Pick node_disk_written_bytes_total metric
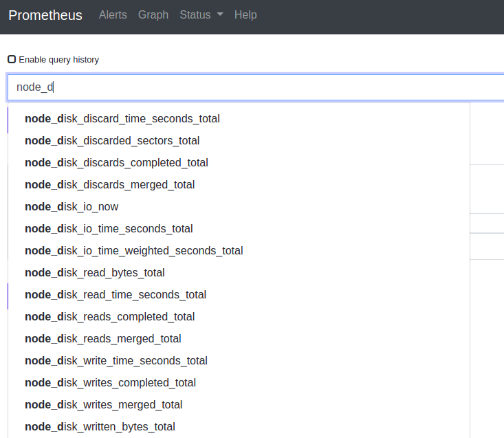The width and height of the screenshot is (504, 438). (100, 427)
